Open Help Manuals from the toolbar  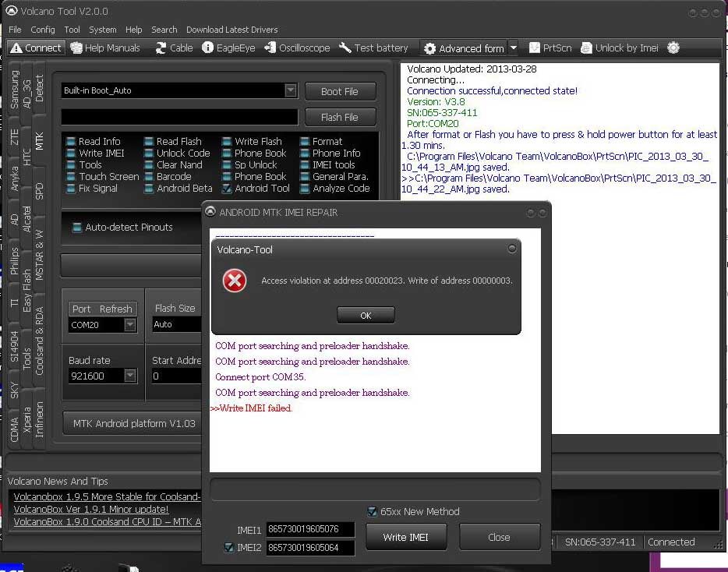[x=105, y=48]
